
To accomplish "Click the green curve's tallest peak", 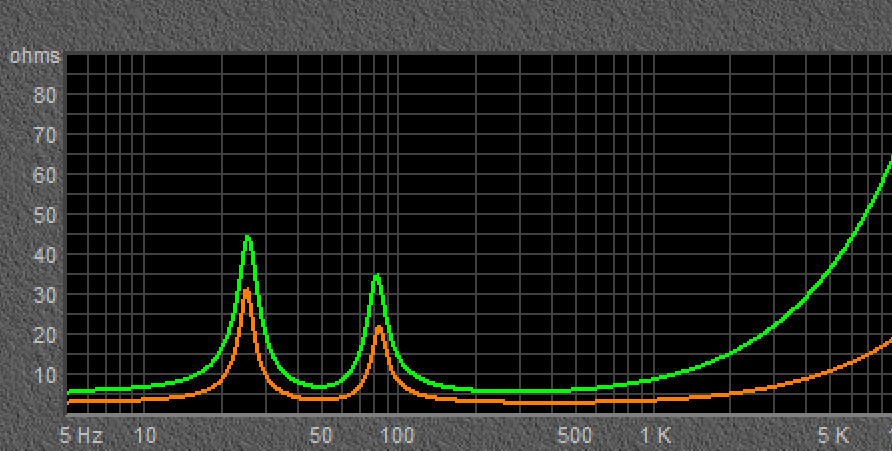I will 247,237.
